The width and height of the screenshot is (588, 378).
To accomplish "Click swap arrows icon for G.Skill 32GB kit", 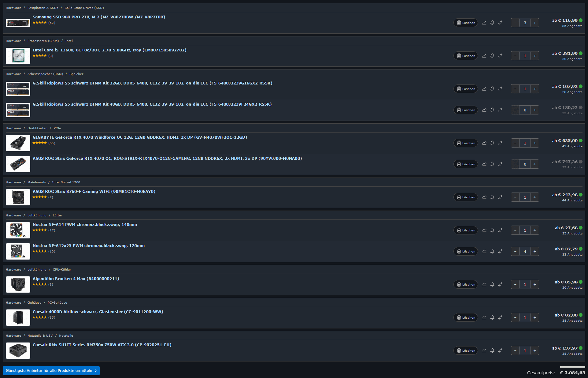I will [x=500, y=89].
